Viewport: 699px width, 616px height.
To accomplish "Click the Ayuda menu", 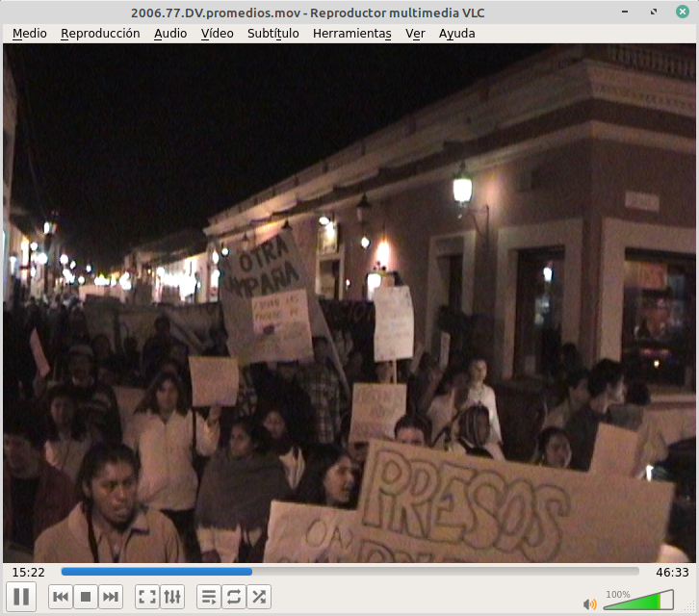I will 456,33.
